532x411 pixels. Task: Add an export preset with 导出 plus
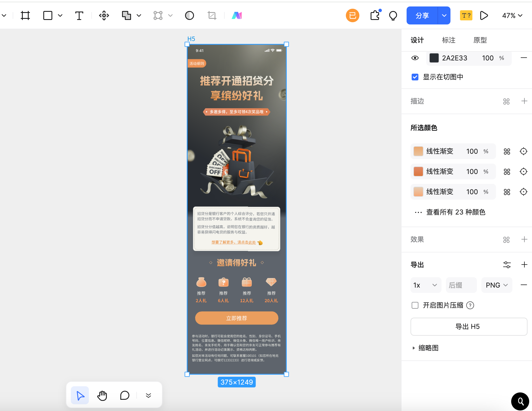[524, 265]
